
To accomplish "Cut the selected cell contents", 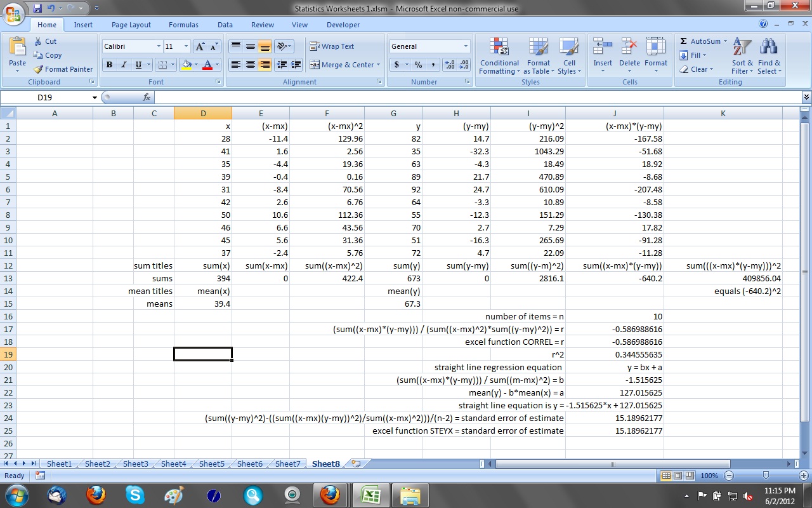I will [46, 41].
